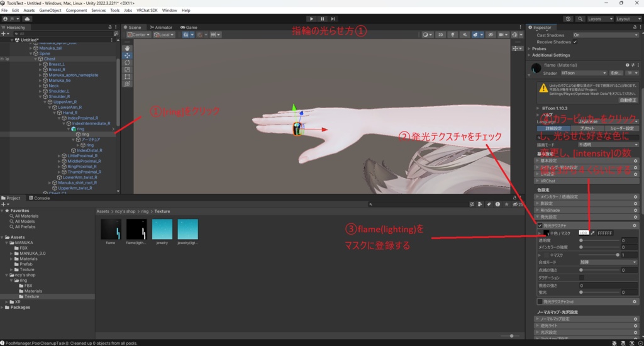The image size is (644, 346).
Task: Open the Layers dropdown
Action: 599,19
